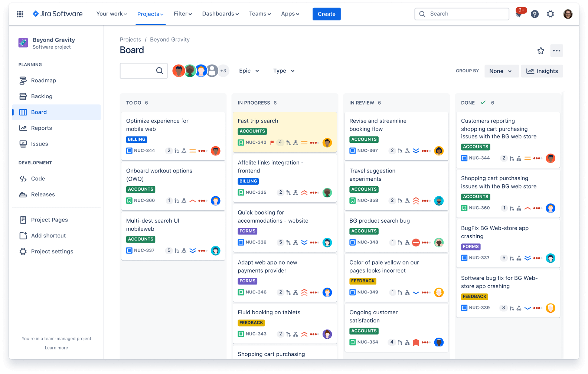Go to Backlog in the sidebar
Viewport: 588px width, 374px height.
[42, 96]
